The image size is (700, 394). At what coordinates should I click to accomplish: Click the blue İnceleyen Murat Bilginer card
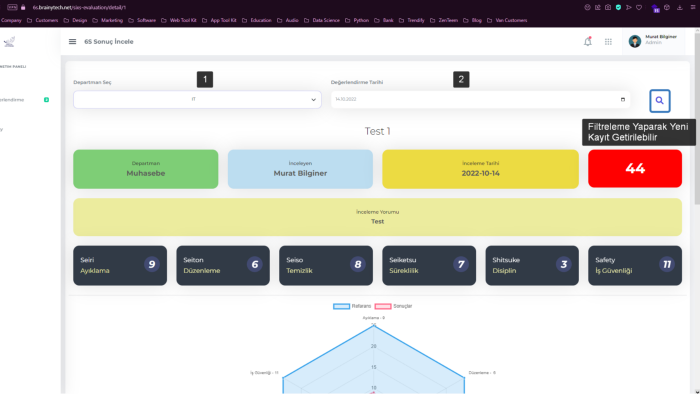[x=300, y=169]
